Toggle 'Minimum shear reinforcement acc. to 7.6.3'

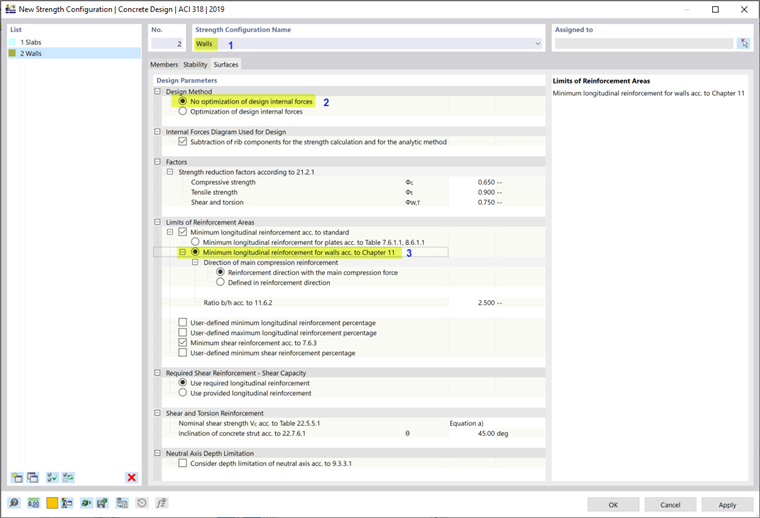182,343
